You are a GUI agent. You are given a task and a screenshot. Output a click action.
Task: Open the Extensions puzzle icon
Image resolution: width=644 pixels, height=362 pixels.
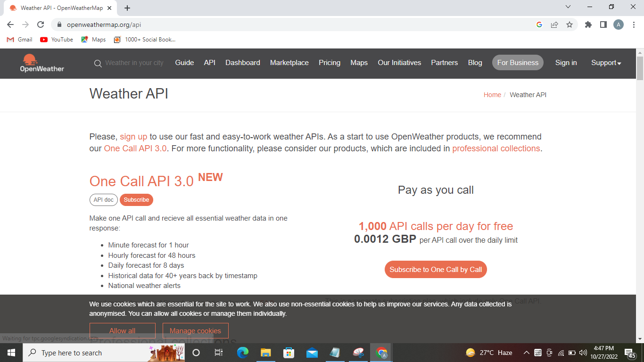pos(588,25)
